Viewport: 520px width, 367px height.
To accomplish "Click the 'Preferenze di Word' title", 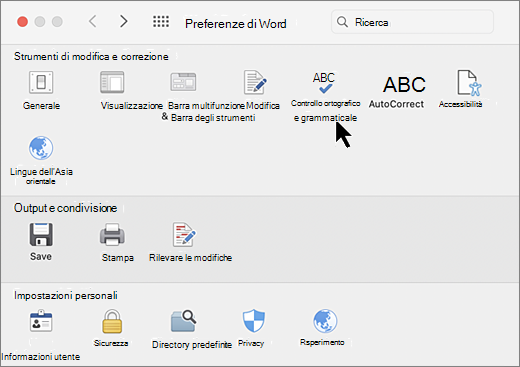I will pos(236,24).
